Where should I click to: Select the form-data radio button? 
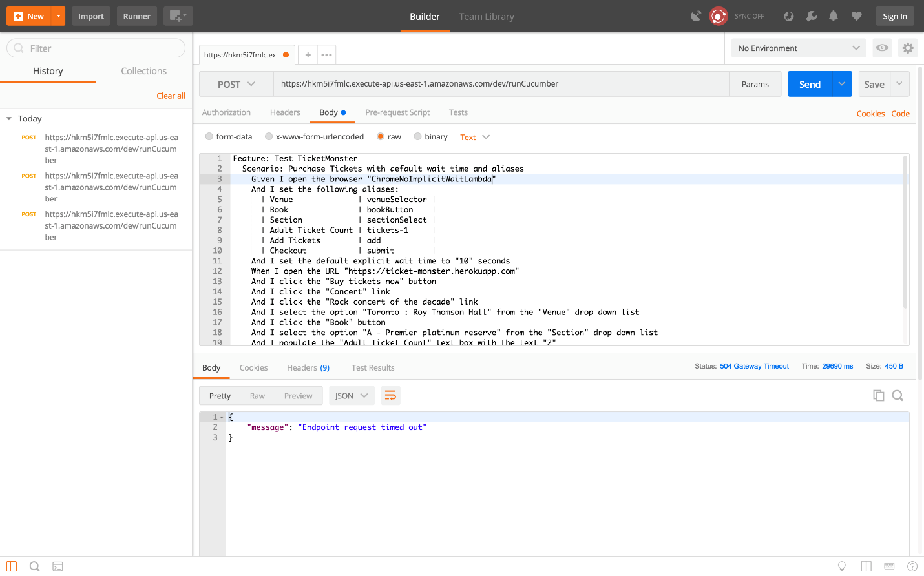point(209,137)
